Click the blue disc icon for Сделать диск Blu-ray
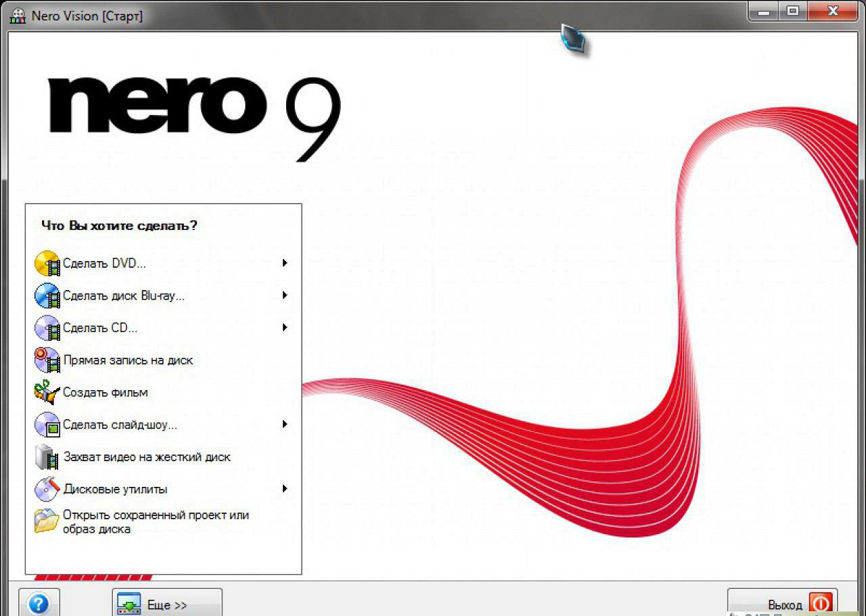The height and width of the screenshot is (616, 866). (x=47, y=295)
